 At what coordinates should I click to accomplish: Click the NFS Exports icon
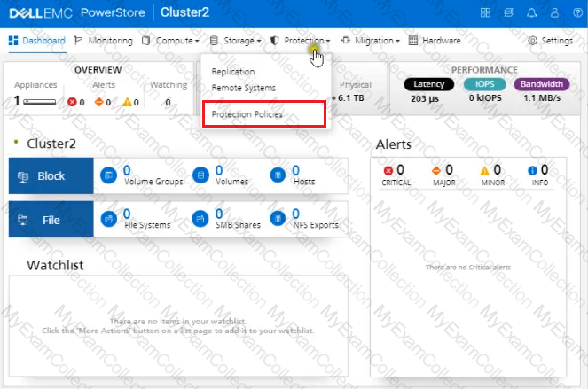278,219
